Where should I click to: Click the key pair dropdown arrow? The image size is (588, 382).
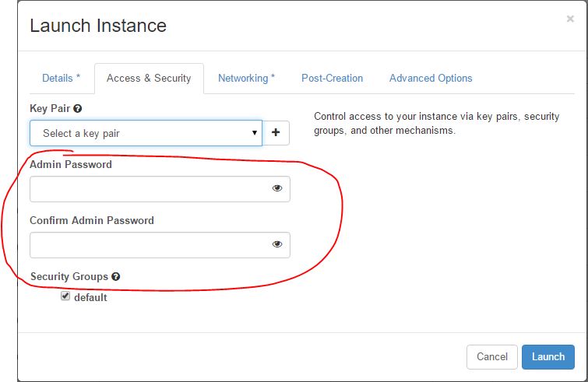255,132
